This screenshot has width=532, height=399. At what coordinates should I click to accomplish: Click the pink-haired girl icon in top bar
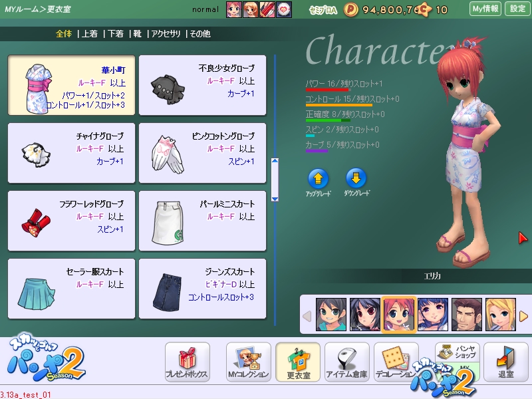click(x=234, y=9)
